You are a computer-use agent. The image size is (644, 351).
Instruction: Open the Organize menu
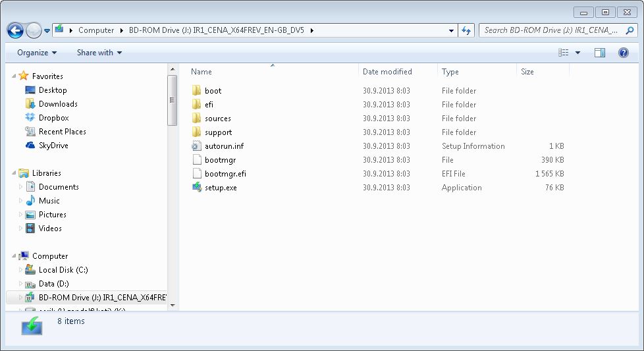37,53
